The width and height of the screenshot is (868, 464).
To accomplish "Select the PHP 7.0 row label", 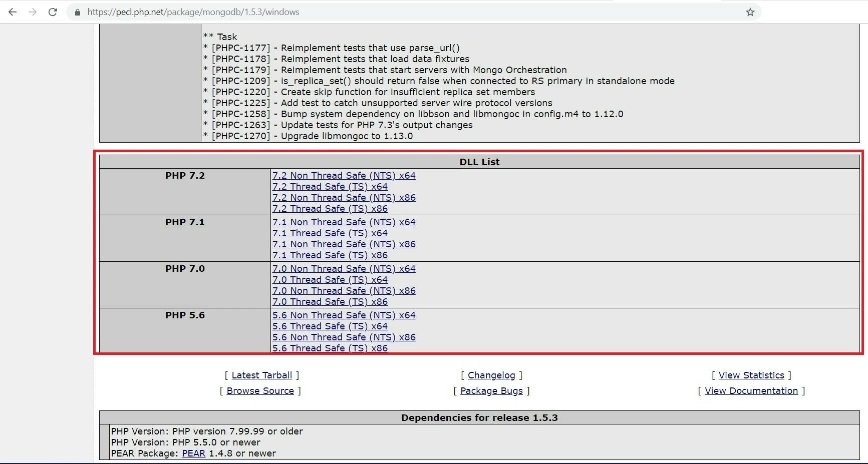I will tap(185, 269).
